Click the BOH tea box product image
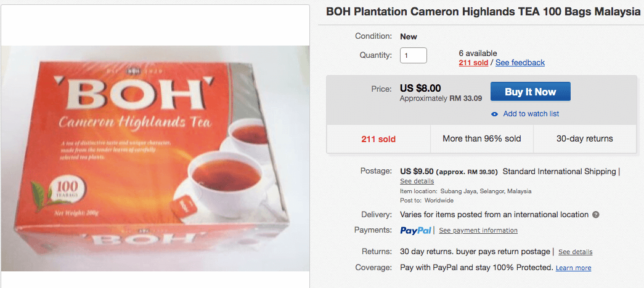The width and height of the screenshot is (644, 288). [155, 158]
